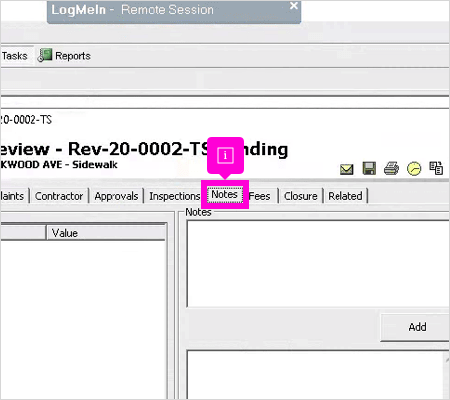The height and width of the screenshot is (400, 450).
Task: Close the LogMeIn Remote Session bar
Action: pos(294,6)
